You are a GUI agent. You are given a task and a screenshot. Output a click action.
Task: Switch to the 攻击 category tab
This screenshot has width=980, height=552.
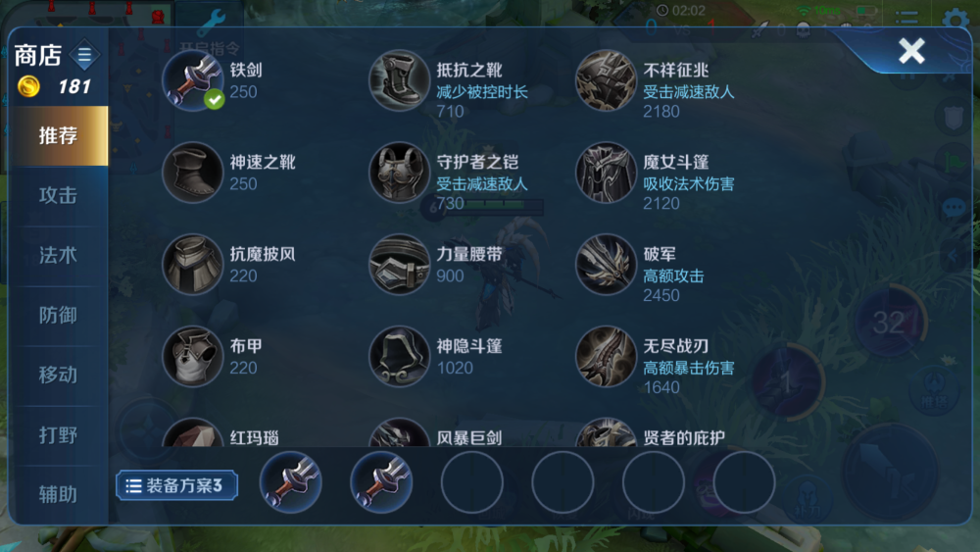pos(58,196)
